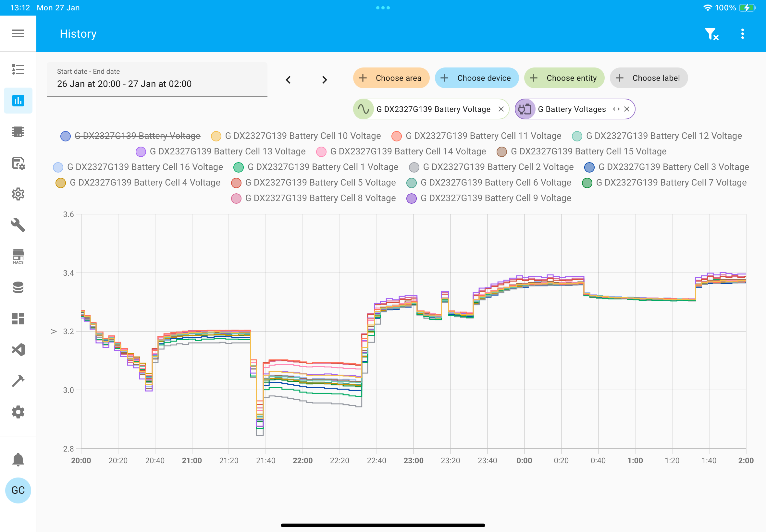Open the Visual Studio Code sidebar icon
Image resolution: width=766 pixels, height=532 pixels.
coord(18,350)
